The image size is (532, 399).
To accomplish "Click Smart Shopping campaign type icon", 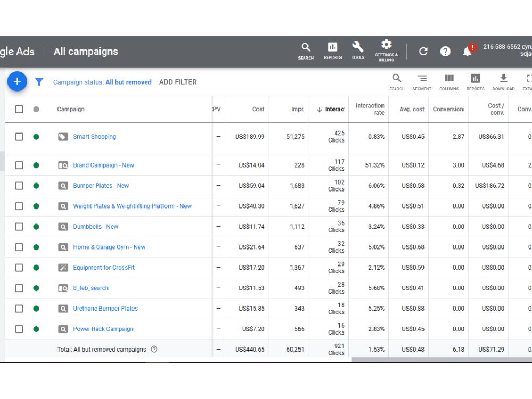I will 63,137.
